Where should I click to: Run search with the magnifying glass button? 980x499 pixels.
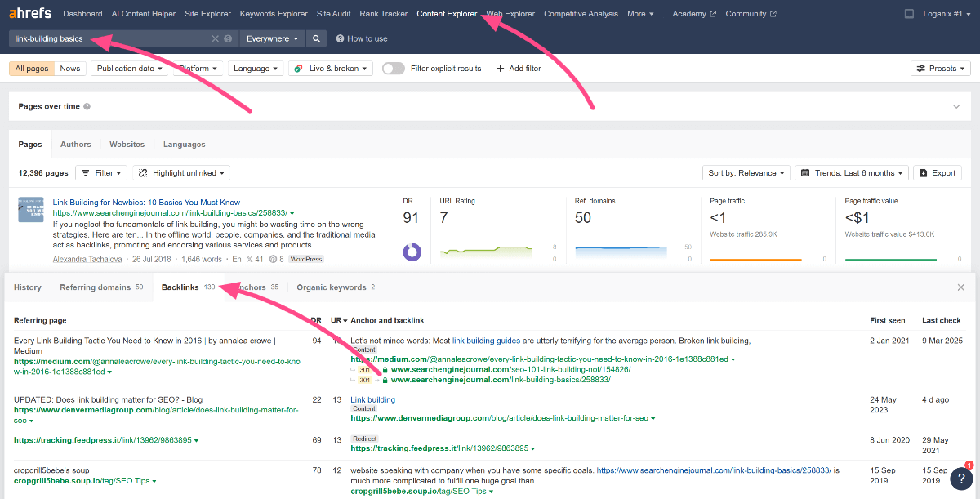[318, 38]
